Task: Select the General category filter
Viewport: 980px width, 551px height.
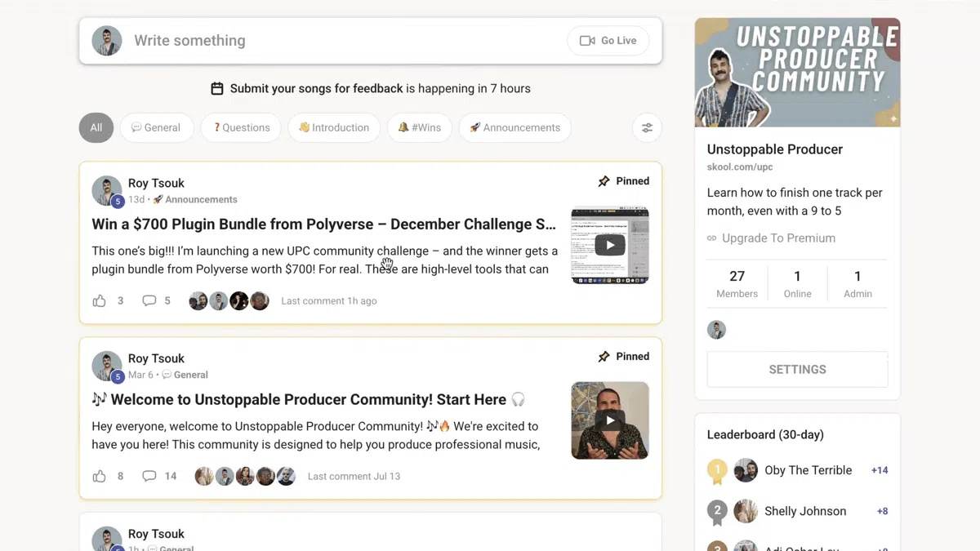Action: point(157,127)
